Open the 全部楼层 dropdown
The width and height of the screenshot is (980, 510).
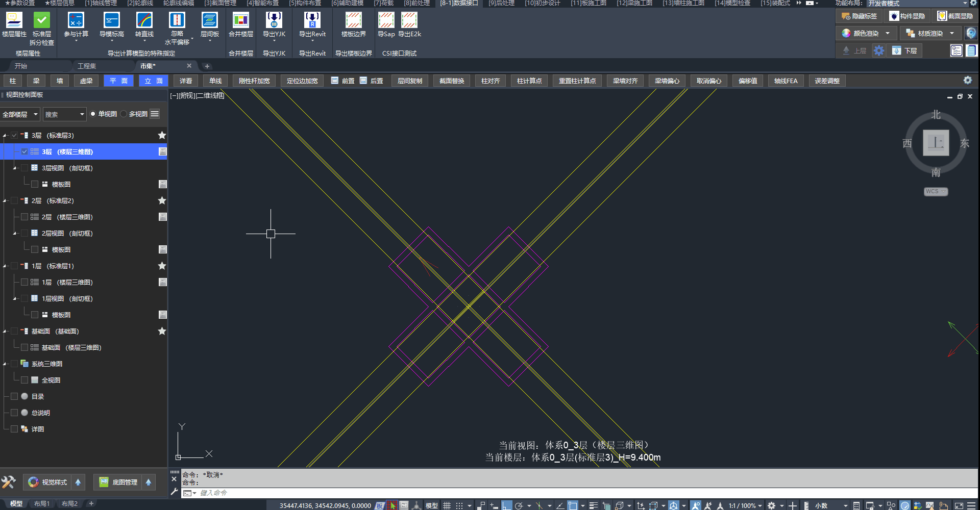(x=20, y=114)
